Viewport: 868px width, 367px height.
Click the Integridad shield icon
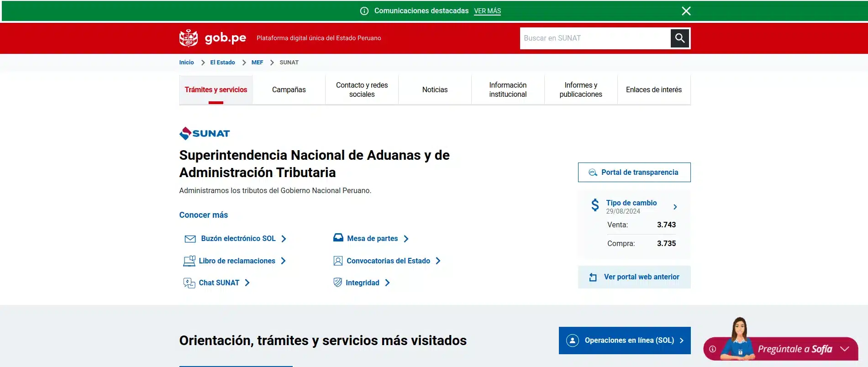point(337,283)
